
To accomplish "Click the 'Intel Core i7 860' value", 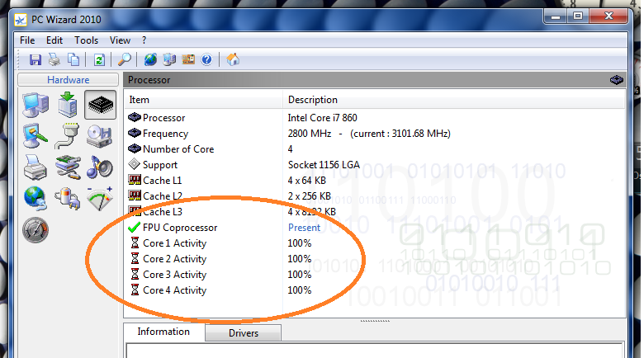I will pyautogui.click(x=322, y=118).
